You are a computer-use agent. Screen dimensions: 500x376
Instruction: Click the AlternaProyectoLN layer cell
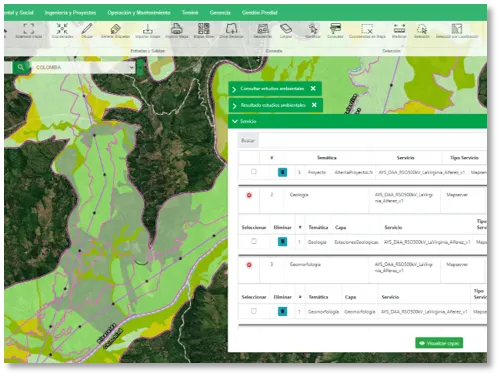[353, 172]
